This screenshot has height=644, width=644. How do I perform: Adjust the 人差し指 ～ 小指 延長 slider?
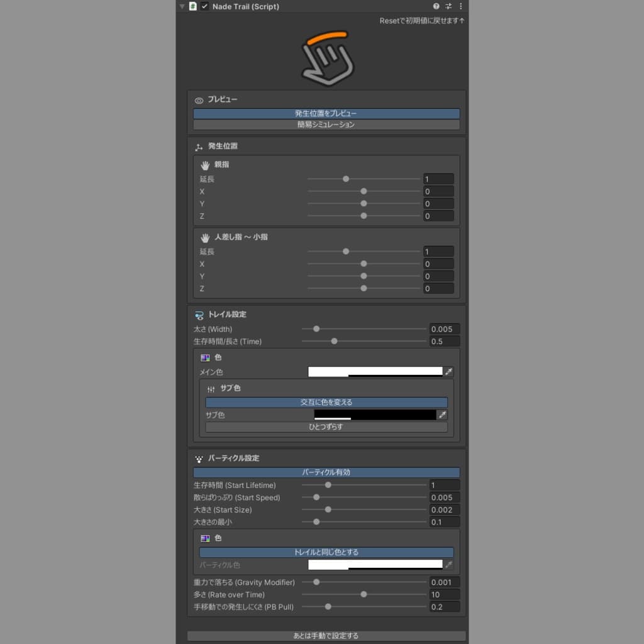364,252
